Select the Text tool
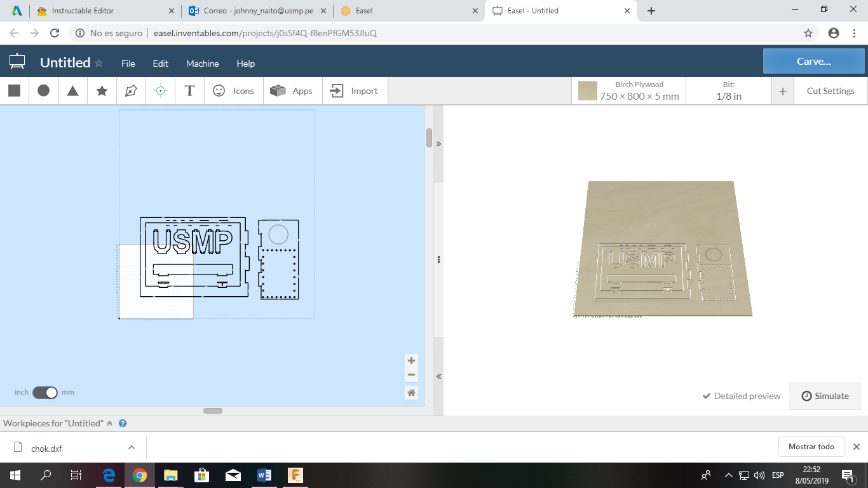Screen dimensions: 868x488 pyautogui.click(x=189, y=91)
